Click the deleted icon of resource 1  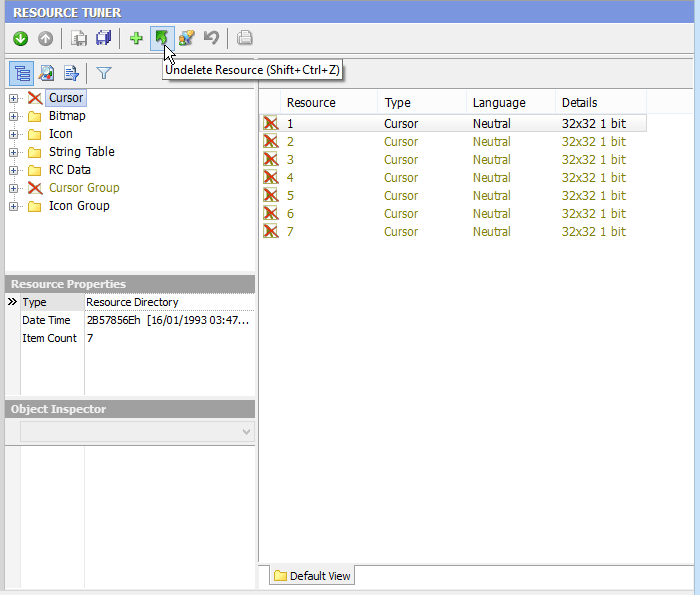[x=271, y=123]
